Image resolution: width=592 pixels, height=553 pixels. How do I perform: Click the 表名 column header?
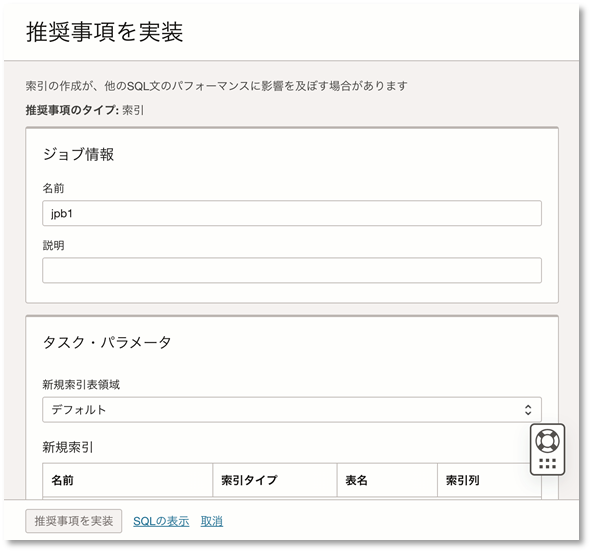(x=387, y=480)
